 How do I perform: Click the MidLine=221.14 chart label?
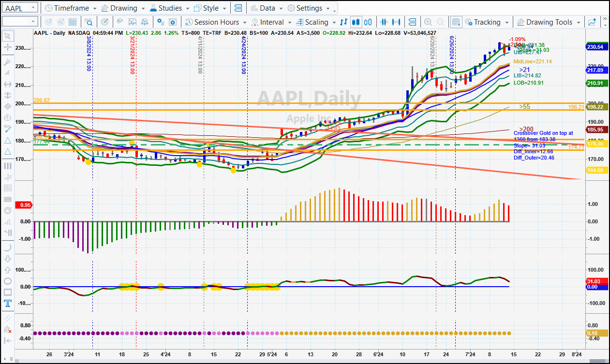533,62
